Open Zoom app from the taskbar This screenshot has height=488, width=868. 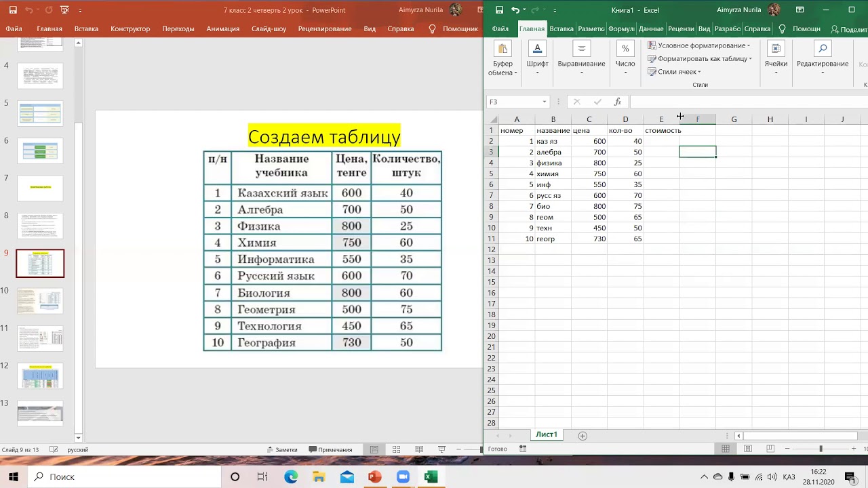[402, 476]
